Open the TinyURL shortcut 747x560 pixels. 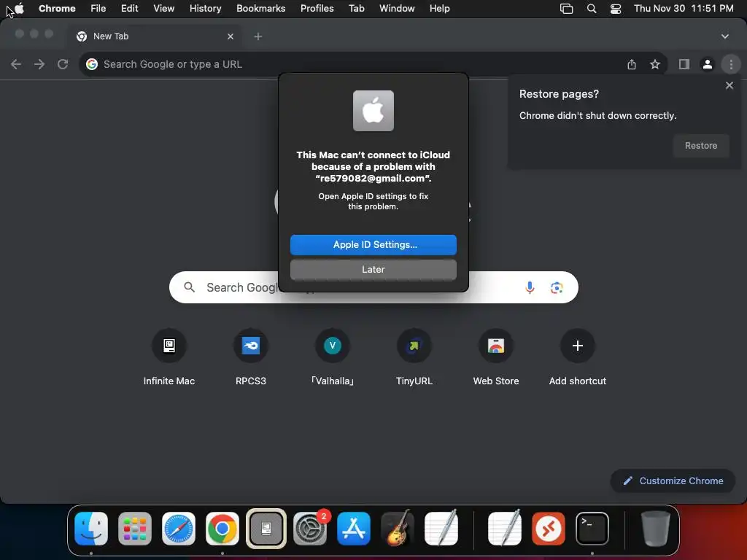click(x=414, y=357)
